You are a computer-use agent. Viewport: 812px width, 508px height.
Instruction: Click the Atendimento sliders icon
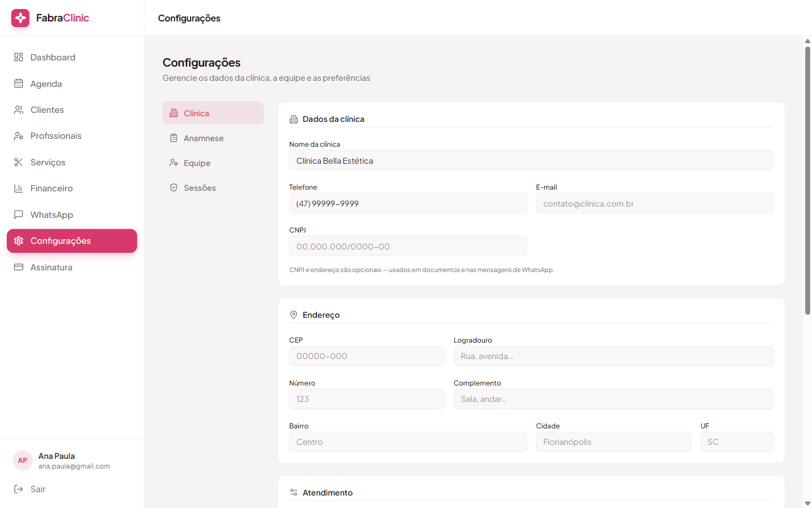pyautogui.click(x=294, y=493)
